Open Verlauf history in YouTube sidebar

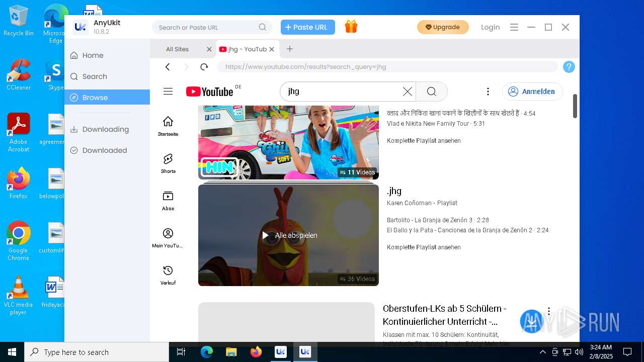tap(168, 275)
